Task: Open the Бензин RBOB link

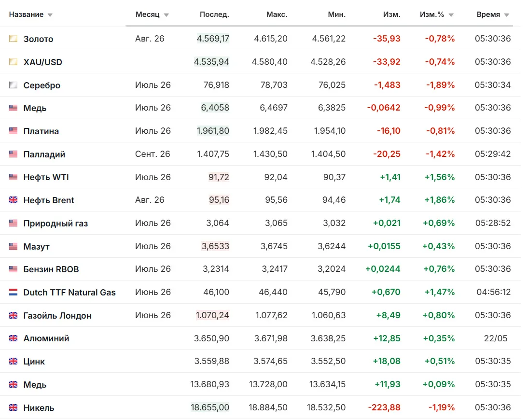Action: coord(51,269)
